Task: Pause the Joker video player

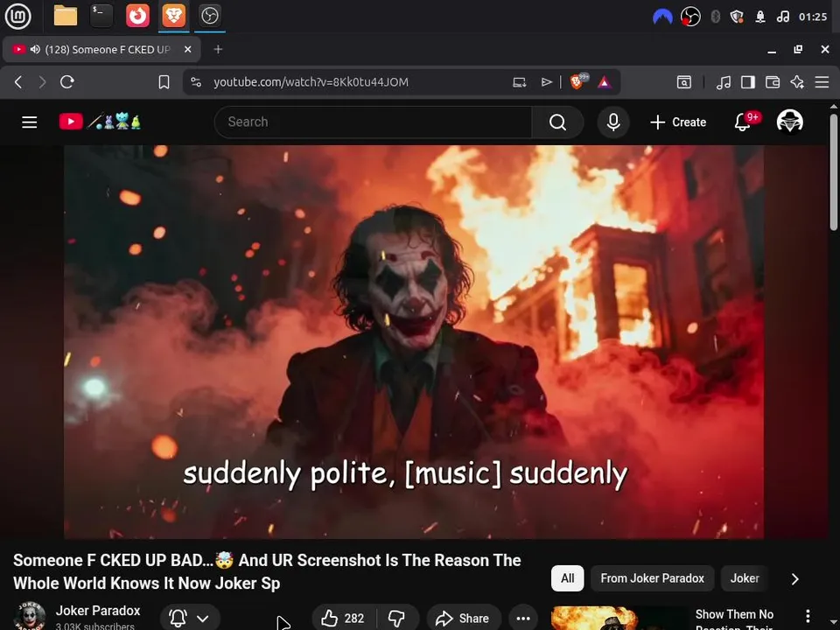Action: pyautogui.click(x=414, y=342)
